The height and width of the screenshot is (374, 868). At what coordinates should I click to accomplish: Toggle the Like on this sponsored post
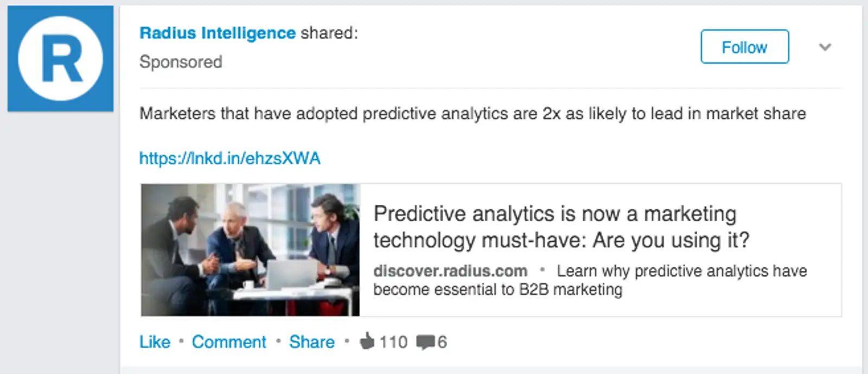(x=155, y=342)
